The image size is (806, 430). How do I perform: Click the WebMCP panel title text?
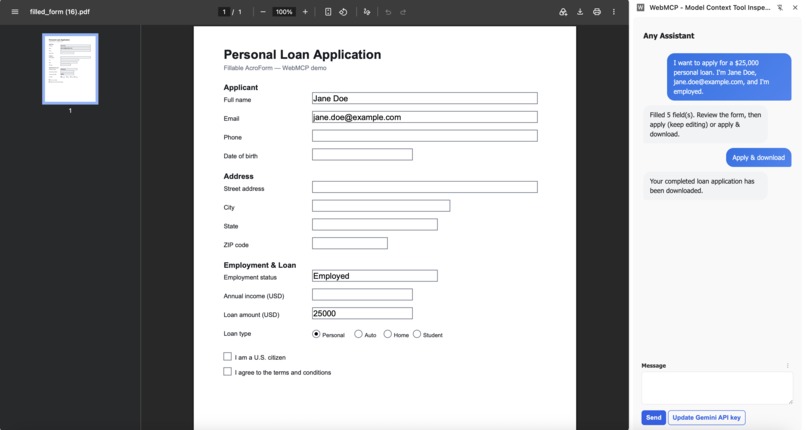[x=709, y=7]
